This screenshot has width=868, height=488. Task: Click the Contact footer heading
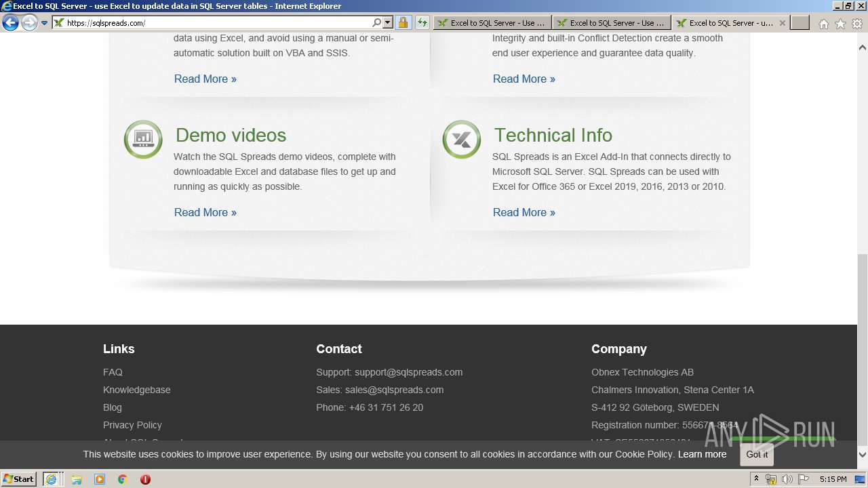click(339, 349)
